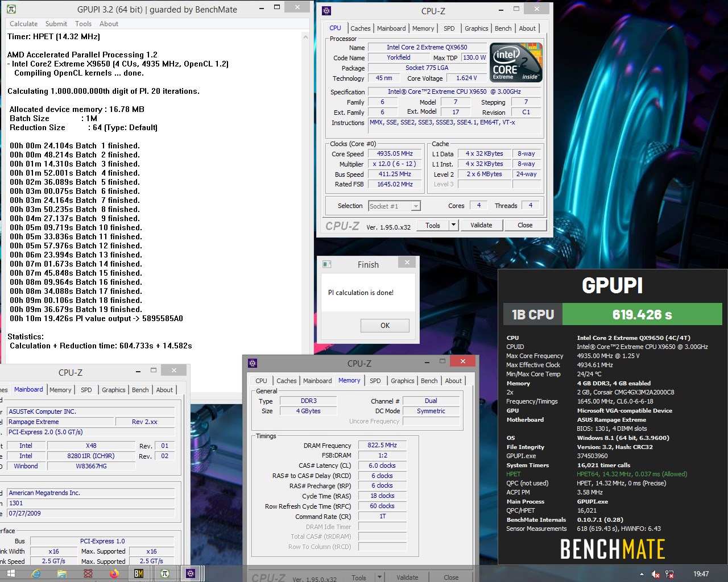Launch Internet Explorer from the taskbar
Screen dimensions: 728x582
pyautogui.click(x=36, y=573)
